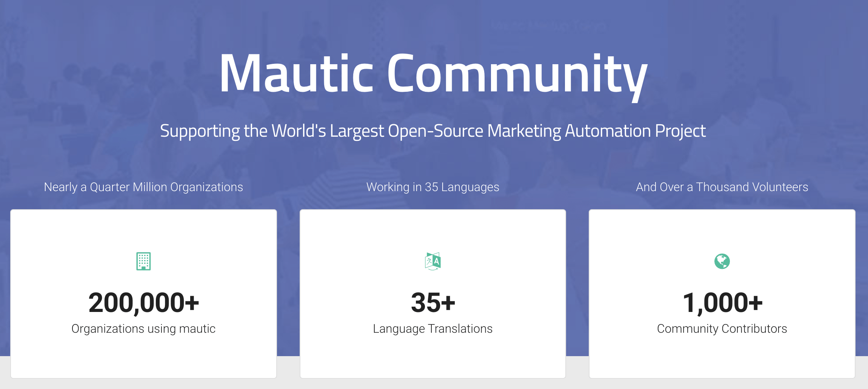
Task: Click the Mautic Community main heading
Action: click(x=433, y=73)
